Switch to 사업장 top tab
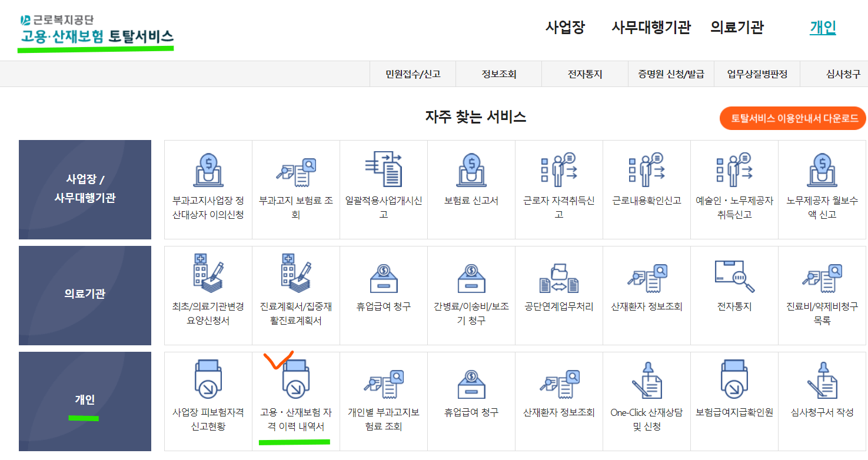The height and width of the screenshot is (460, 868). pyautogui.click(x=565, y=27)
